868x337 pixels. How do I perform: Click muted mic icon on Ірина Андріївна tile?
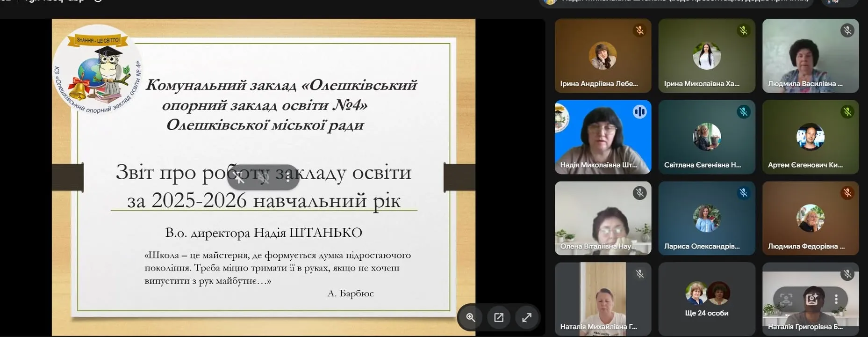[x=639, y=30]
